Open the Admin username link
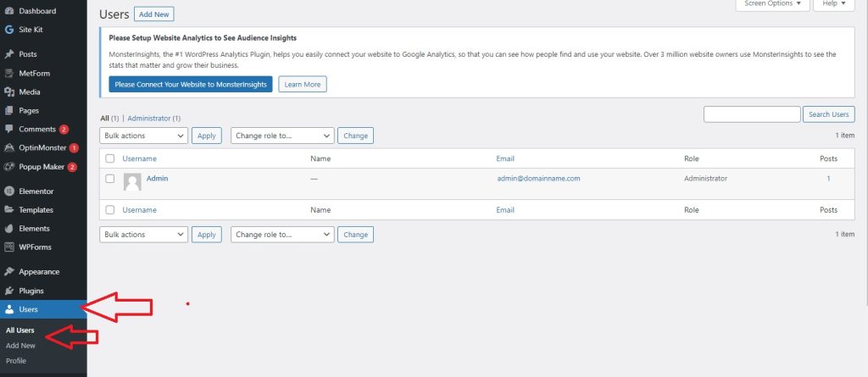The image size is (868, 377). pos(157,178)
